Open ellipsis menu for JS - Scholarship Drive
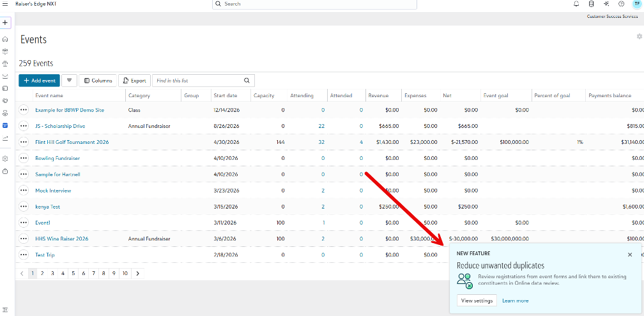644x316 pixels. (x=24, y=126)
